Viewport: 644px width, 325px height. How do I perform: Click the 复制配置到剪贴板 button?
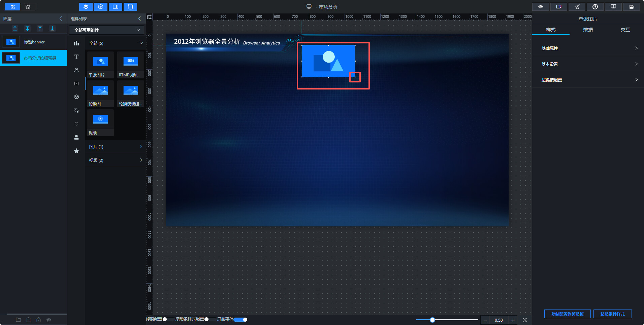(x=568, y=314)
